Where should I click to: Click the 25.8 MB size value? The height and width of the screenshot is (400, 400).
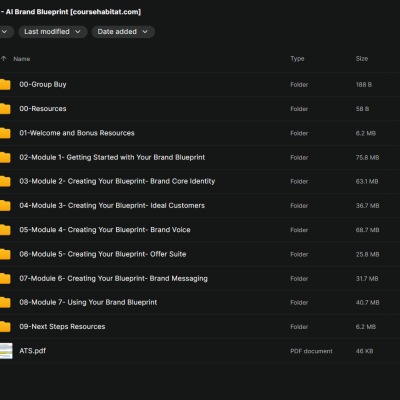[367, 254]
